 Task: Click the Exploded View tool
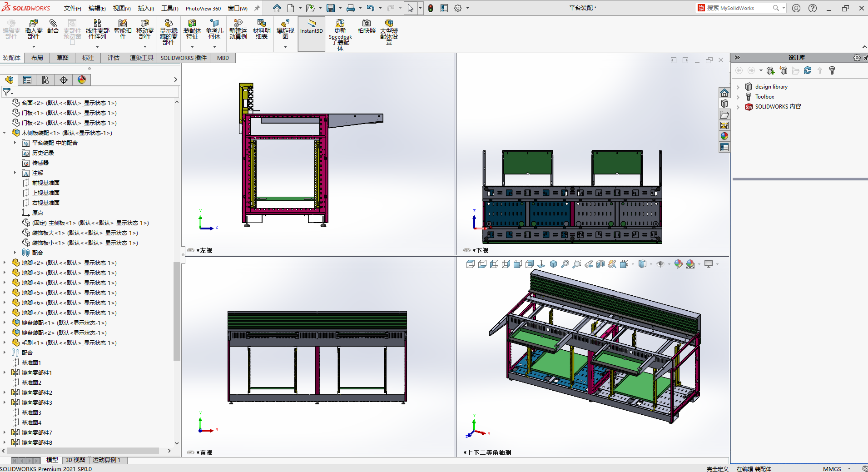[285, 30]
